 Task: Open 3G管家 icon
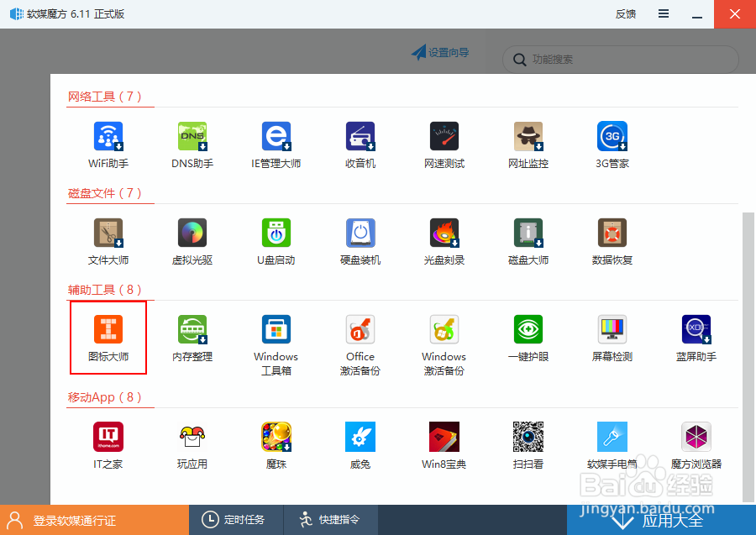pyautogui.click(x=612, y=136)
